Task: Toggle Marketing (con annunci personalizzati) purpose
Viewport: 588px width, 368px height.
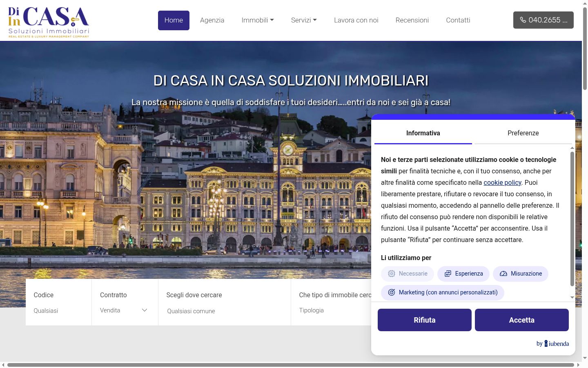Action: tap(443, 293)
